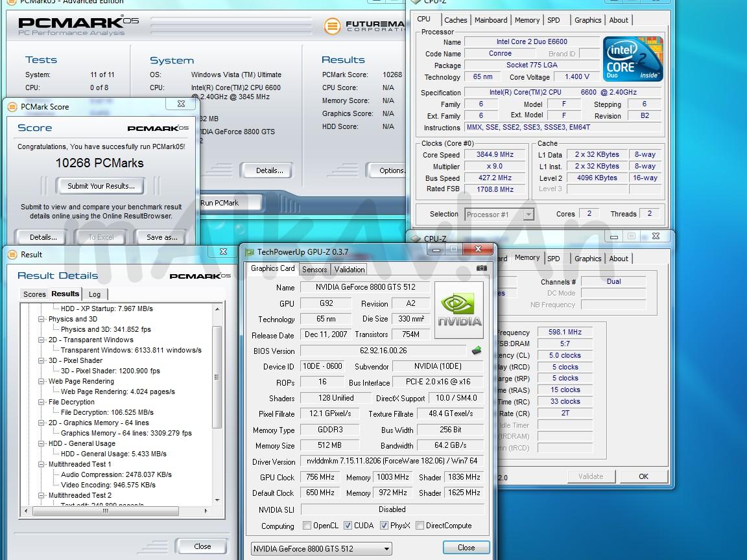
Task: Click the Result list horizontal scrollbar thumb
Action: coord(105,511)
